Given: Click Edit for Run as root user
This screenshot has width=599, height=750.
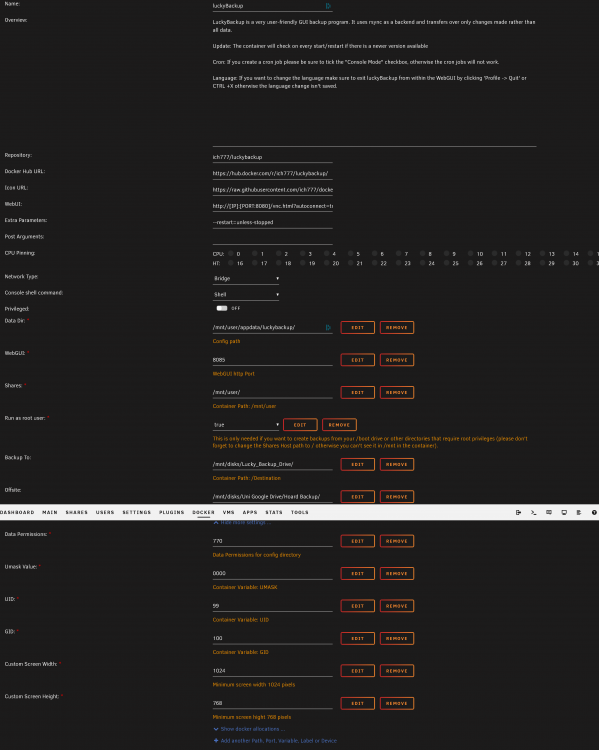Looking at the screenshot, I should click(x=300, y=425).
